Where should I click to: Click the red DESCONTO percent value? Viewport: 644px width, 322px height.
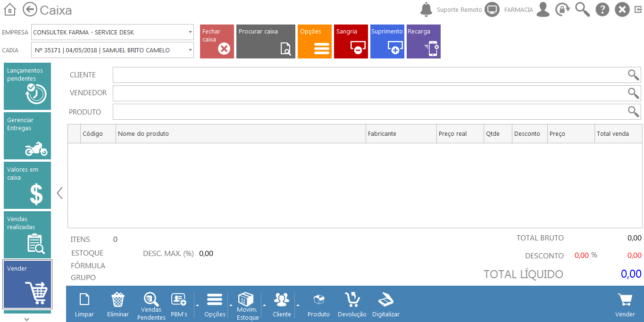pyautogui.click(x=582, y=255)
